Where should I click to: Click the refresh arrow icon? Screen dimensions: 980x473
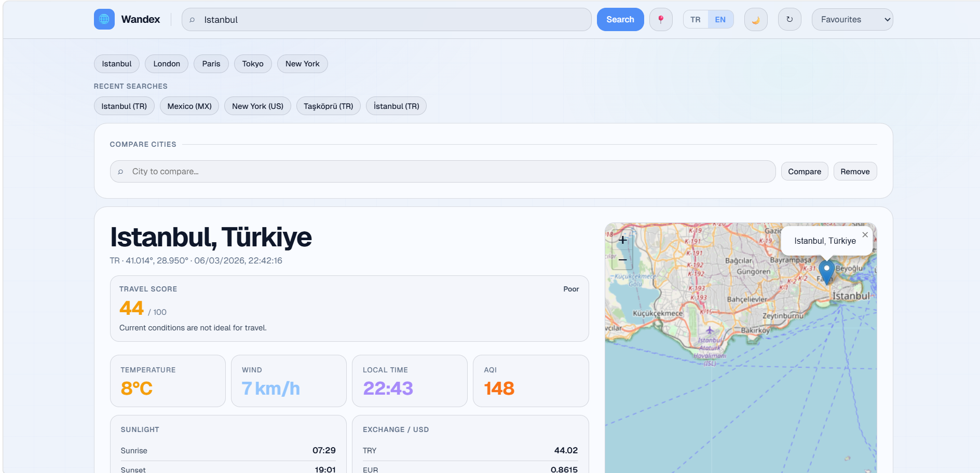pyautogui.click(x=790, y=19)
